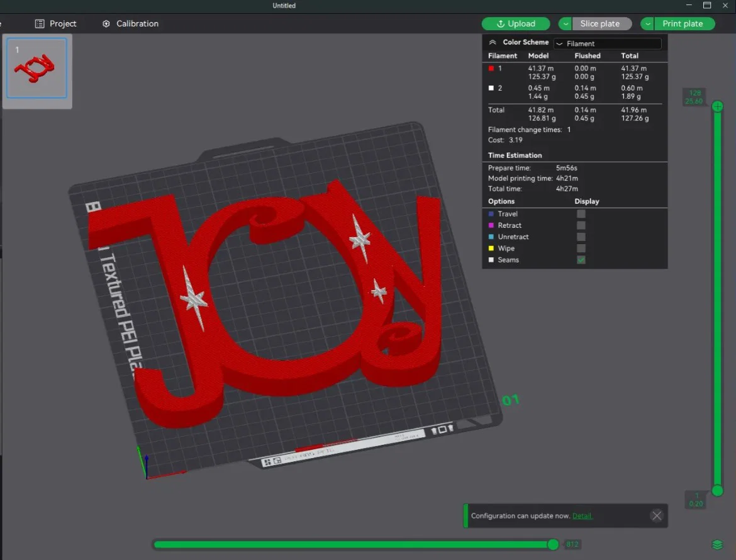Viewport: 736px width, 560px height.
Task: Click the Upload button
Action: [515, 23]
